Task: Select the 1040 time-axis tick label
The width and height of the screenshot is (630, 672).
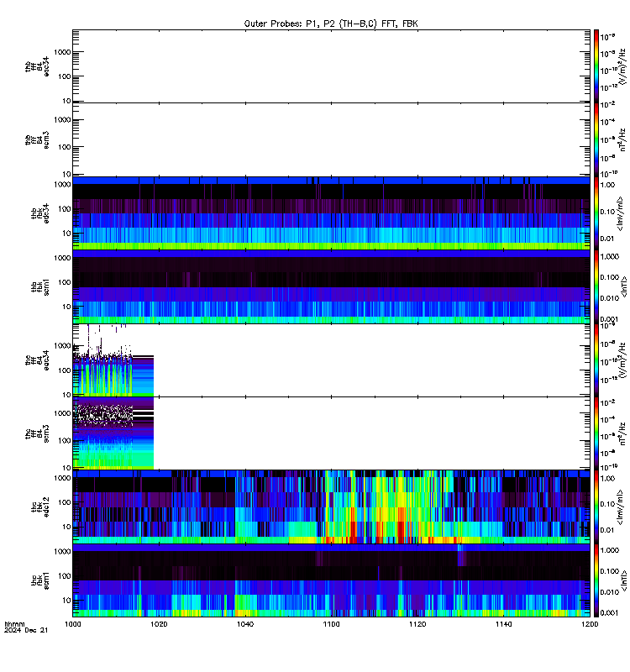Action: click(x=245, y=624)
